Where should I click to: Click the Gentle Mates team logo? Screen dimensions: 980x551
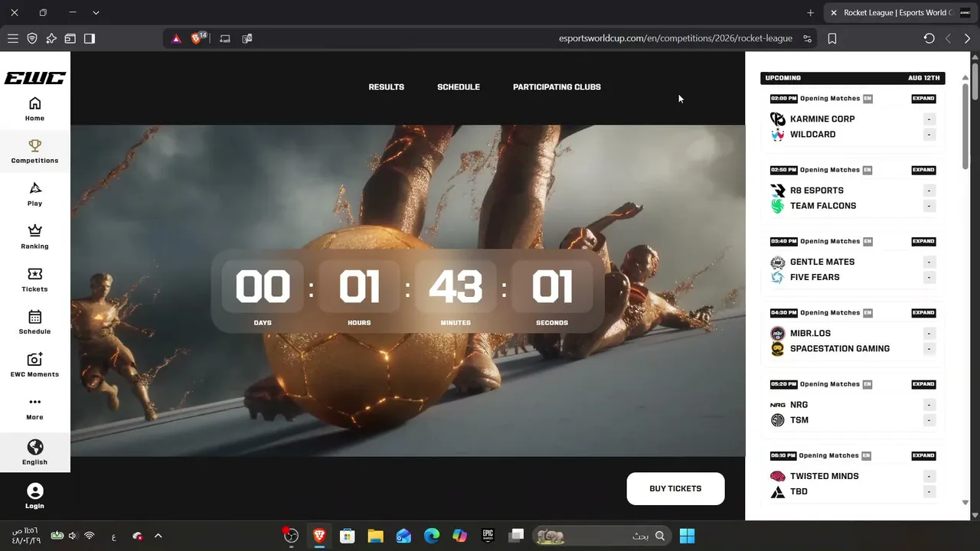tap(778, 262)
